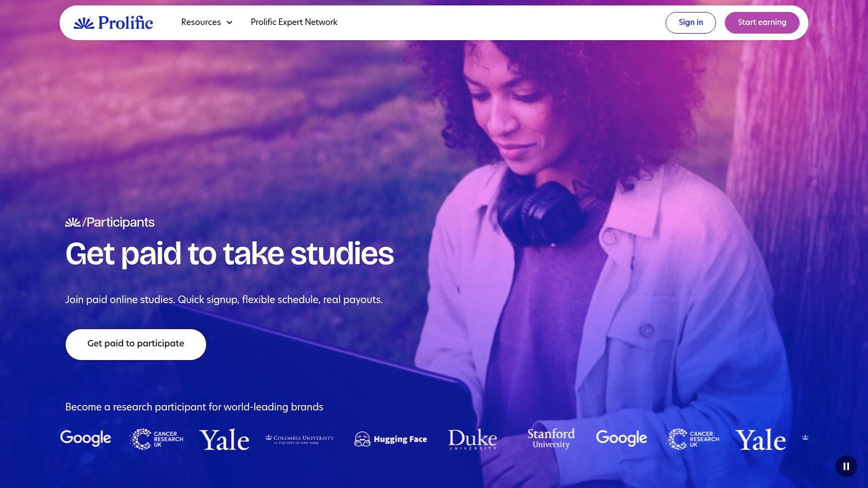Viewport: 868px width, 488px height.
Task: Click Get paid to participate button
Action: click(x=136, y=344)
